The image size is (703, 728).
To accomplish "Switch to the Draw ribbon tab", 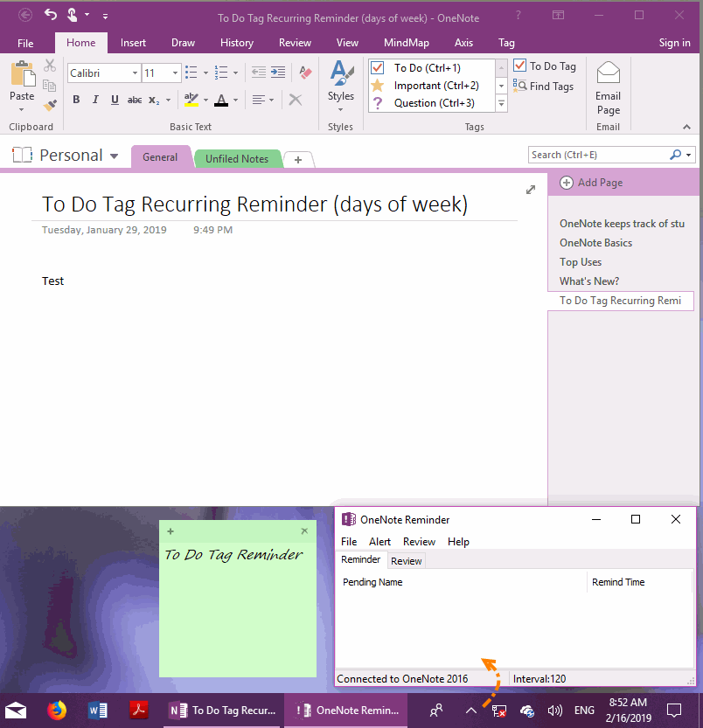I will [183, 43].
